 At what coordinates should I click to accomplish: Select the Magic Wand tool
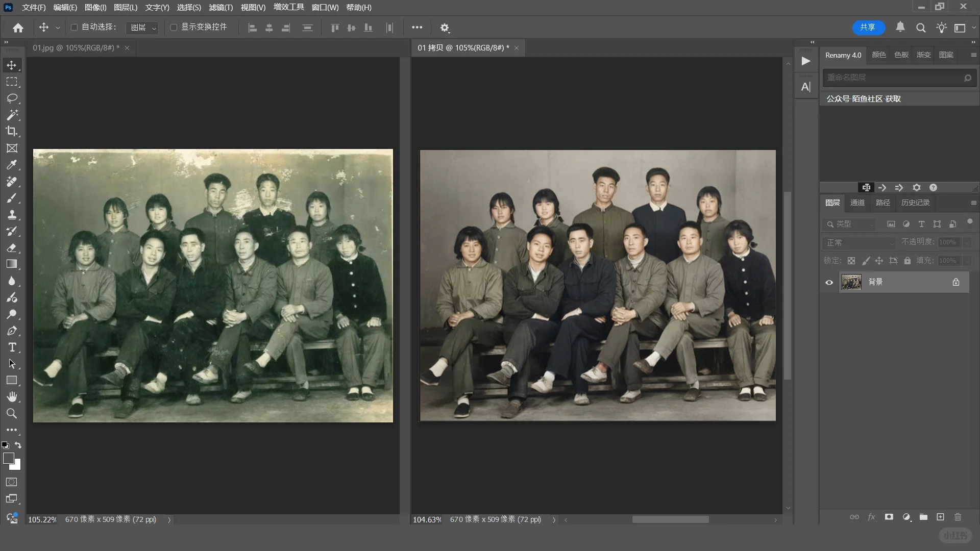12,115
